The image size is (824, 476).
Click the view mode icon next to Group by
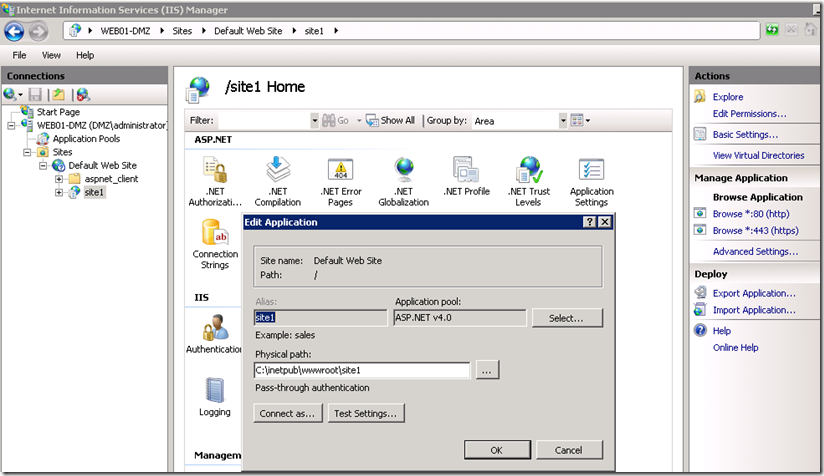point(577,120)
